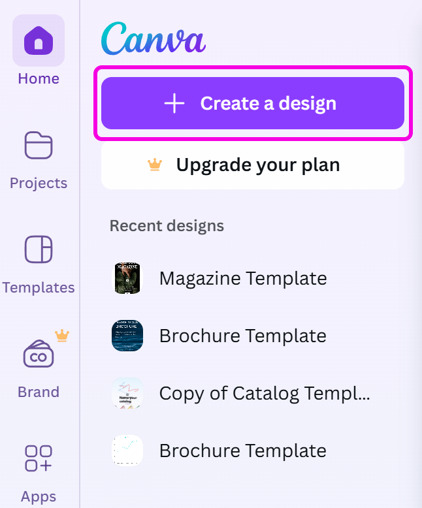Viewport: 422px width, 508px height.
Task: Click the Canva logo
Action: [153, 39]
